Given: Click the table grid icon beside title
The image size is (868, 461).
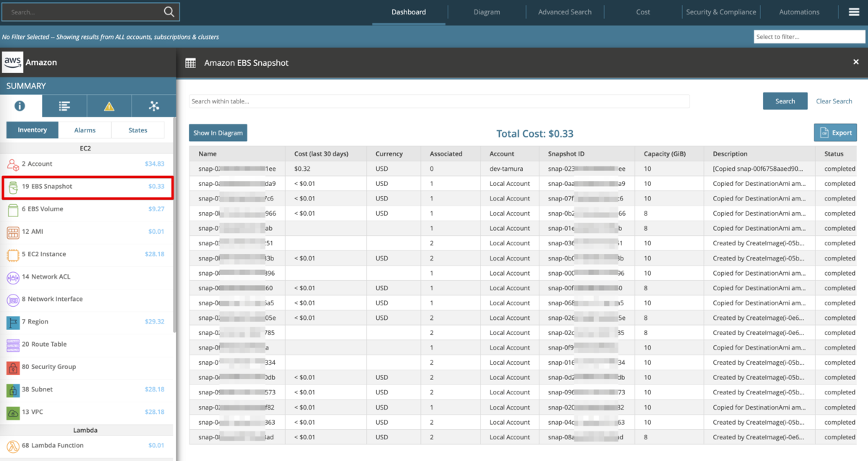Looking at the screenshot, I should (x=190, y=63).
